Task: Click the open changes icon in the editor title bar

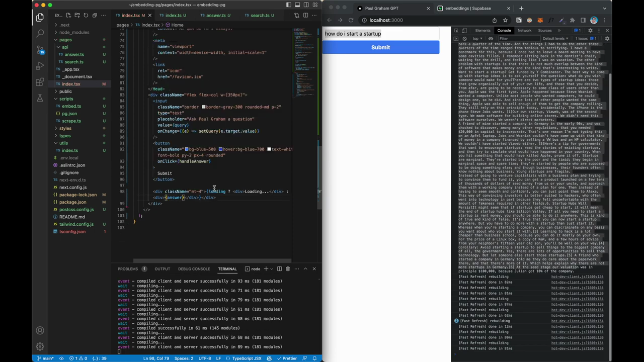Action: coord(297,16)
